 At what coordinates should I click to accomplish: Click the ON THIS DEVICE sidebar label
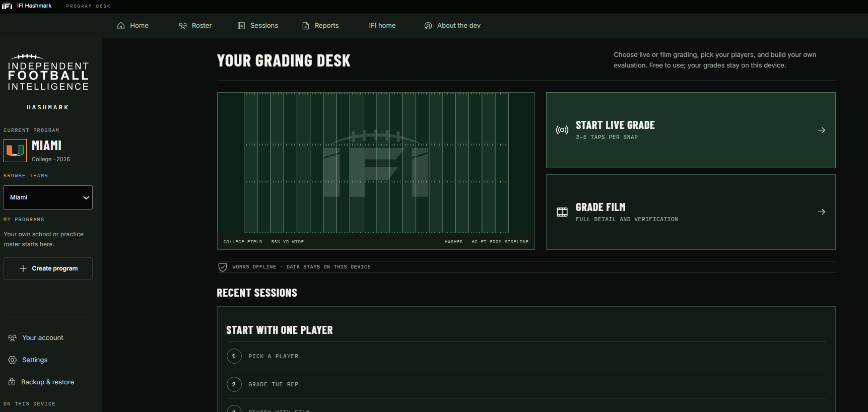point(29,404)
